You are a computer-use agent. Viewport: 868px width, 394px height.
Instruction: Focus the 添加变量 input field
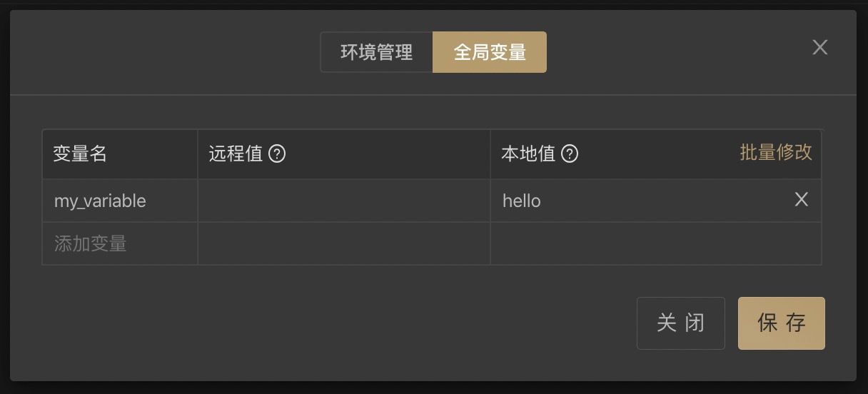click(120, 243)
